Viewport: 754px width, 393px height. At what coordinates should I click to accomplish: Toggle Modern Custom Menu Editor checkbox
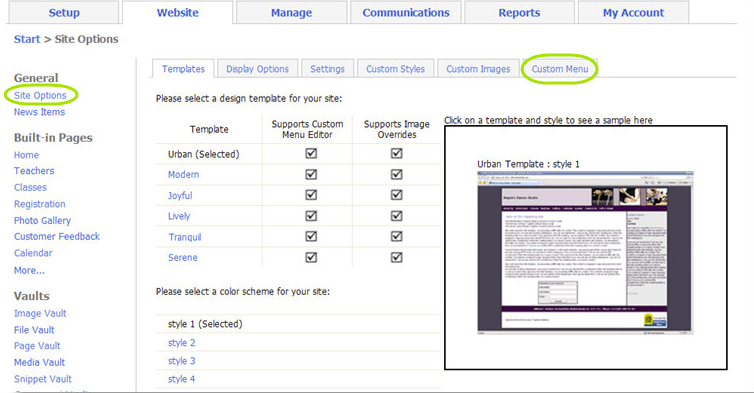[311, 174]
